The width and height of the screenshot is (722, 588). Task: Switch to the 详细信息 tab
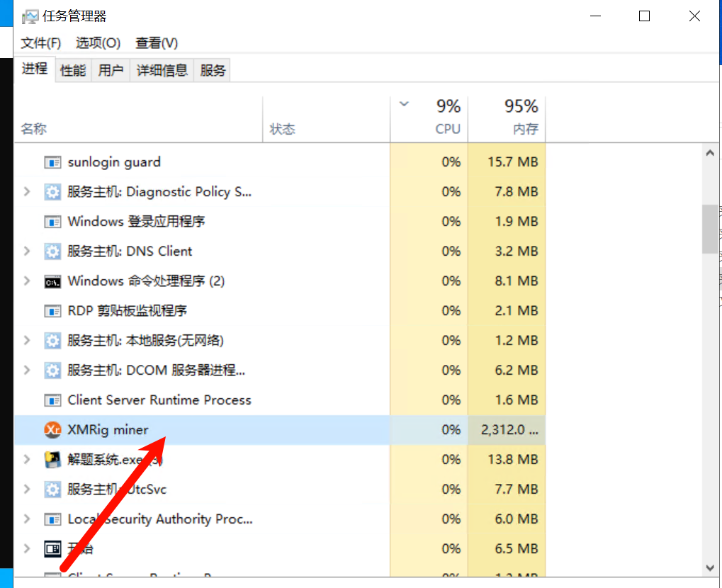[x=162, y=70]
